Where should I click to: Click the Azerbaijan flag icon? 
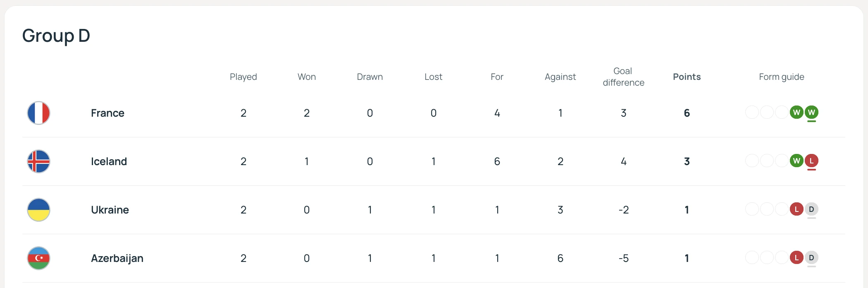point(38,258)
